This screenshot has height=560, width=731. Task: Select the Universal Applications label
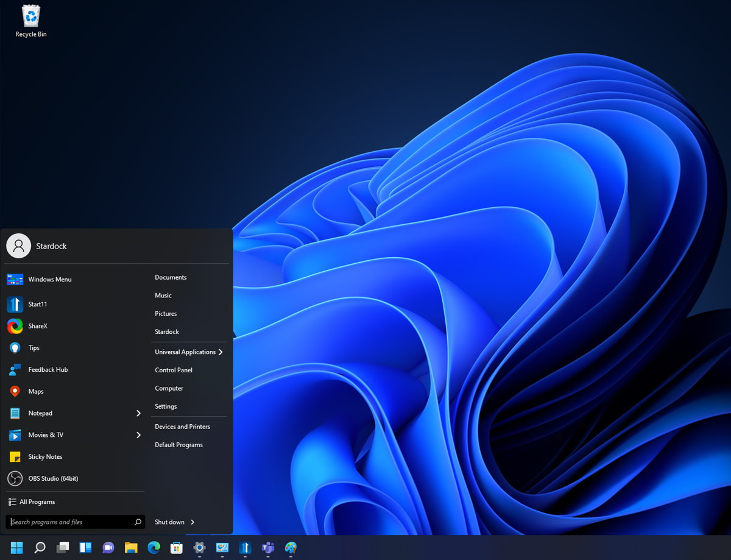[x=185, y=352]
